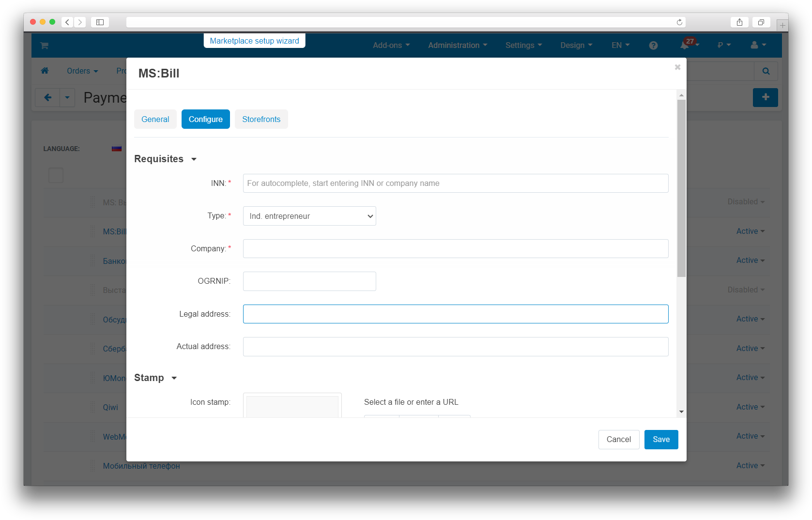Focus the INN input field
The width and height of the screenshot is (812, 520).
455,184
